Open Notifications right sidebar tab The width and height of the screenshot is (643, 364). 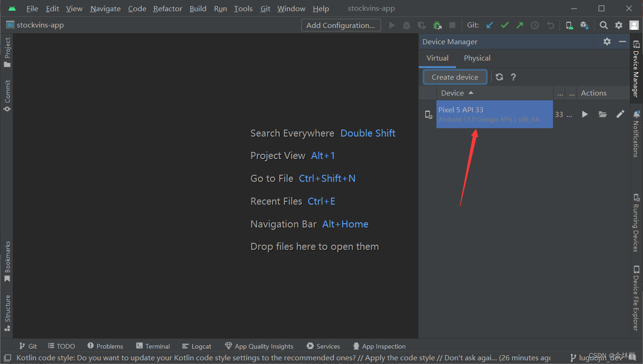click(x=636, y=134)
